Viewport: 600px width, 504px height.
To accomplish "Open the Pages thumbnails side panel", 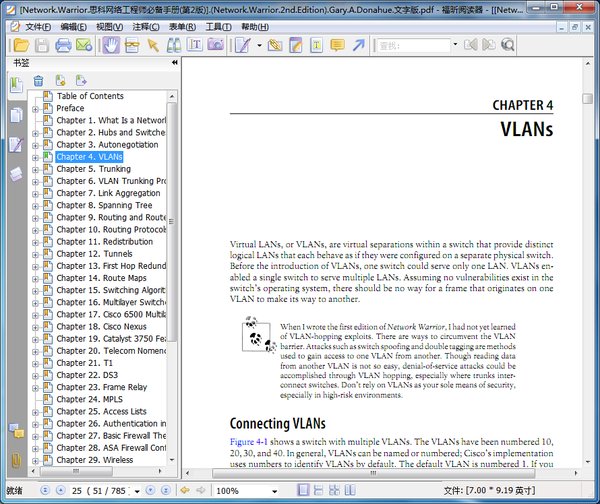I will pos(16,115).
